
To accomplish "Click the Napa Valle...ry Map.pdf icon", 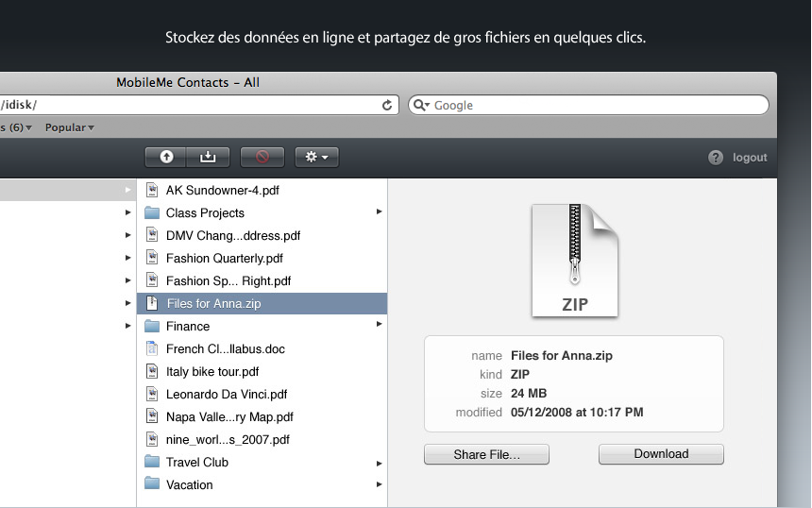I will pos(152,416).
